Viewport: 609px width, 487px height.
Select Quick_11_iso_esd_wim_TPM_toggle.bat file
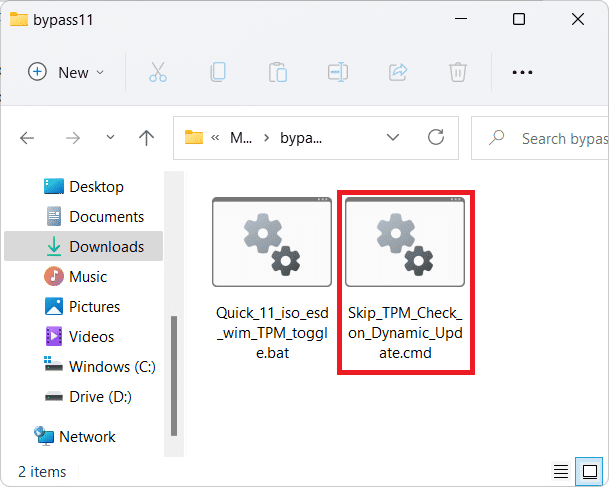[272, 278]
